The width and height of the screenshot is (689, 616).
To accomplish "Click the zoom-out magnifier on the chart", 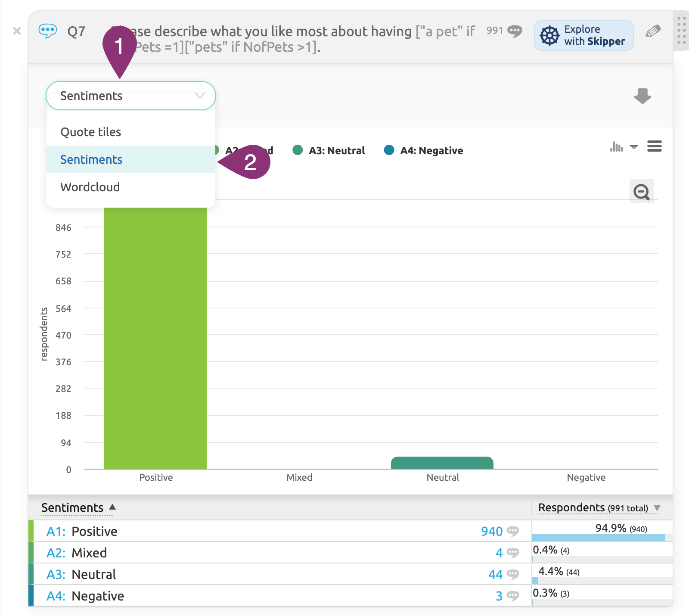I will [641, 192].
